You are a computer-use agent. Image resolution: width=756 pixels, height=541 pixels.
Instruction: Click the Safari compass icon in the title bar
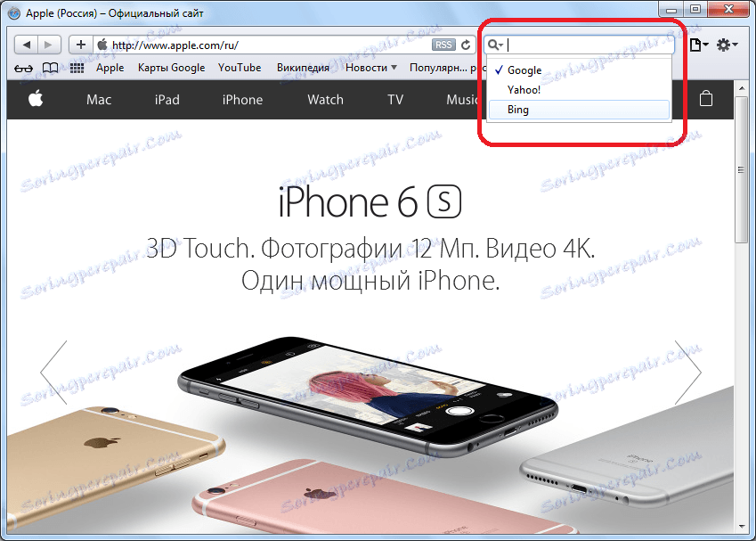click(14, 13)
